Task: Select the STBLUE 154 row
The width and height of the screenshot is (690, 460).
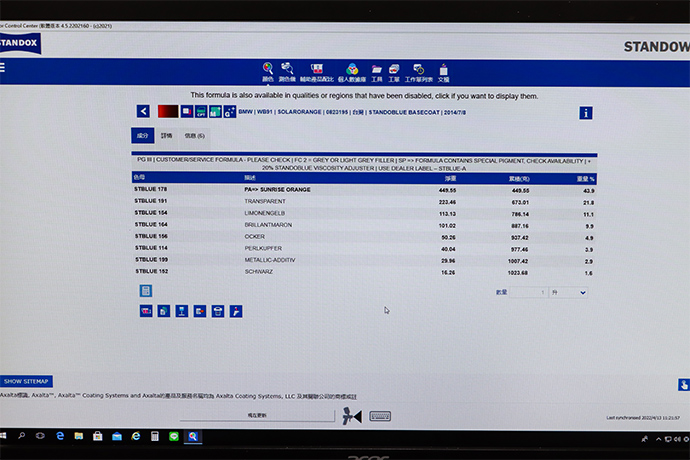Action: click(x=364, y=213)
